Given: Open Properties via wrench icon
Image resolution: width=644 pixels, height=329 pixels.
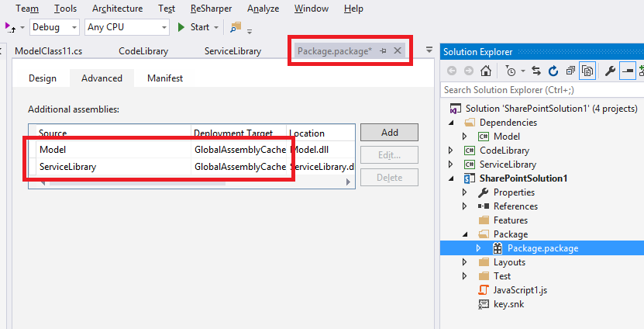Looking at the screenshot, I should click(x=610, y=71).
